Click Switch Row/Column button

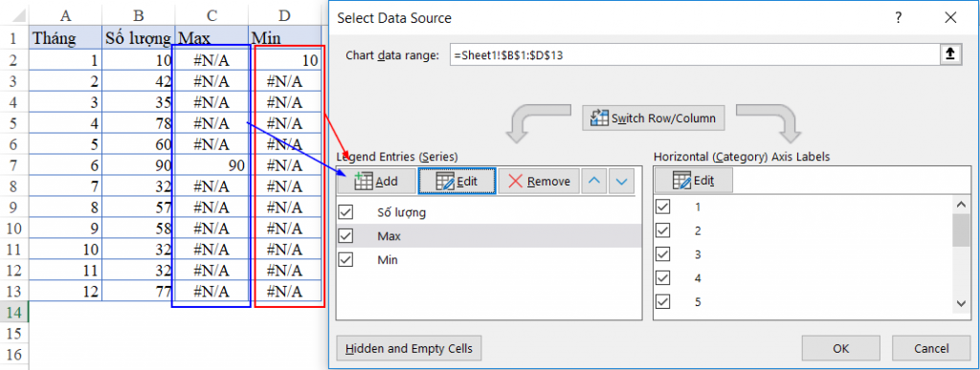pos(654,118)
